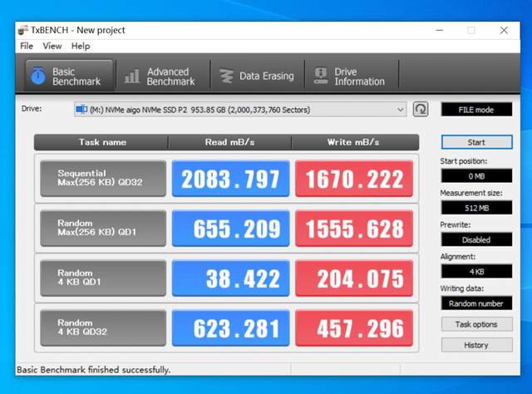The width and height of the screenshot is (532, 394).
Task: Click the 38.422 read result
Action: point(231,278)
